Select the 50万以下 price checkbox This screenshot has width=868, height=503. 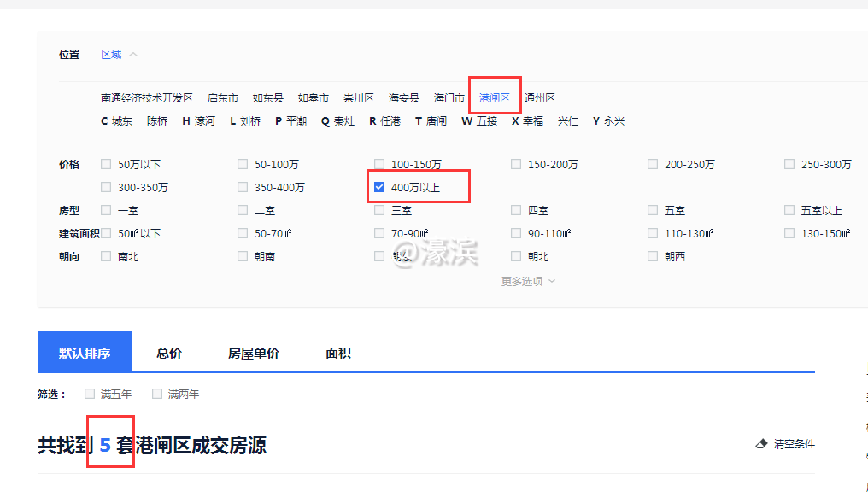point(106,163)
